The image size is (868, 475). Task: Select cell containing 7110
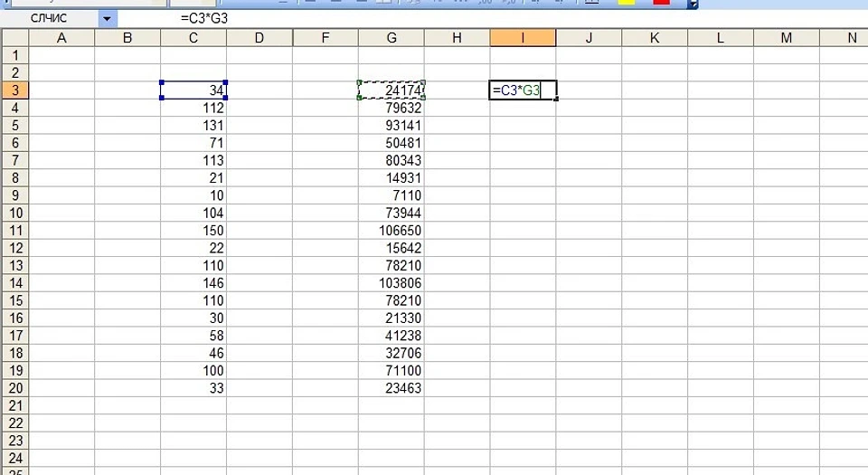pyautogui.click(x=392, y=195)
